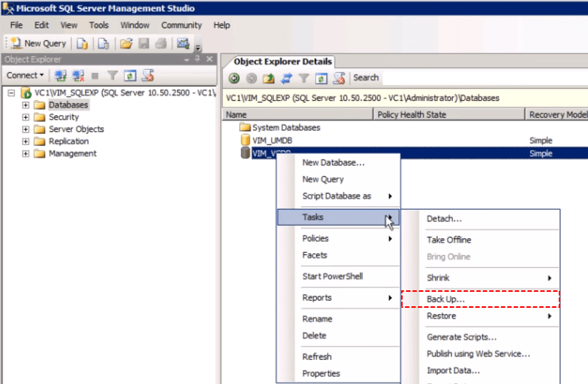The width and height of the screenshot is (588, 384).
Task: Expand the Databases tree node
Action: pos(26,105)
